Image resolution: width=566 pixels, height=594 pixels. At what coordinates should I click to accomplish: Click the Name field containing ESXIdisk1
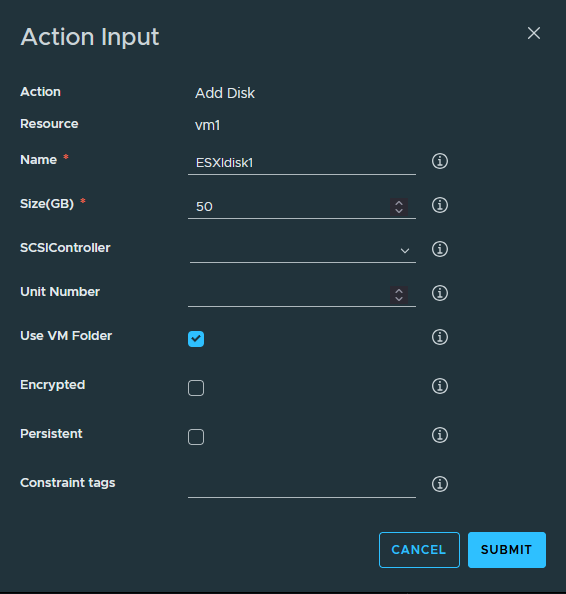[x=302, y=163]
